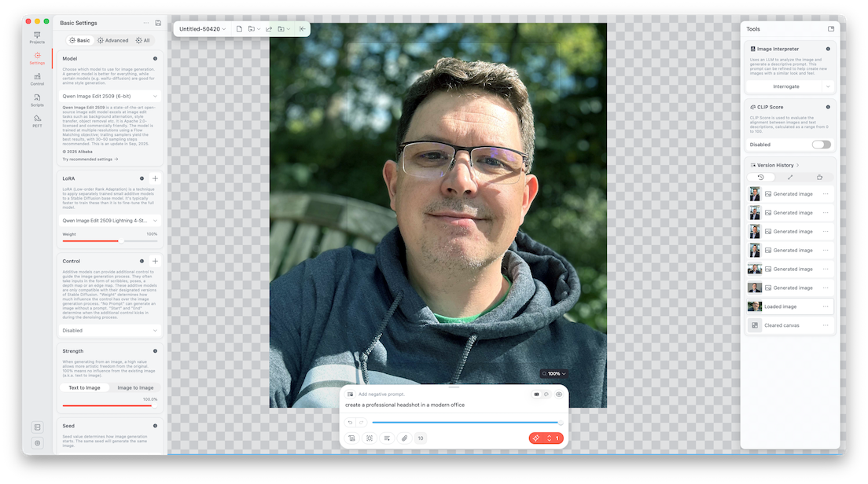Toggle the eye preview icon in prompt box
The height and width of the screenshot is (484, 868).
(559, 394)
